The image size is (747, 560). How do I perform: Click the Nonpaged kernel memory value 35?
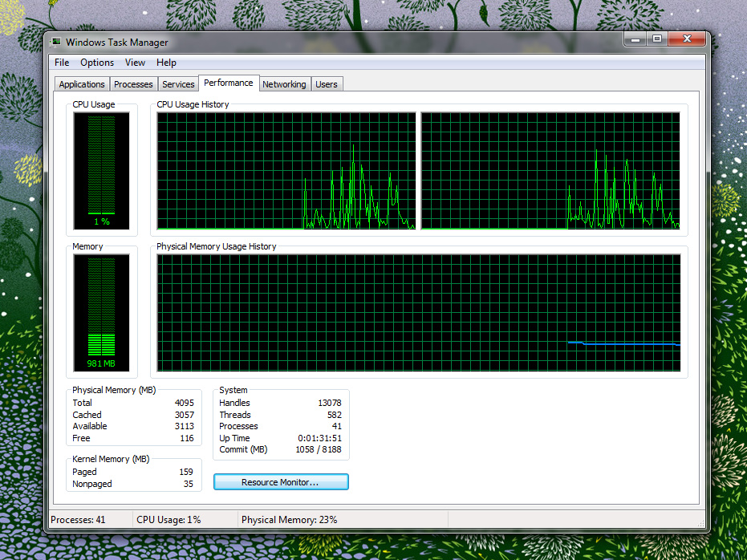(189, 484)
